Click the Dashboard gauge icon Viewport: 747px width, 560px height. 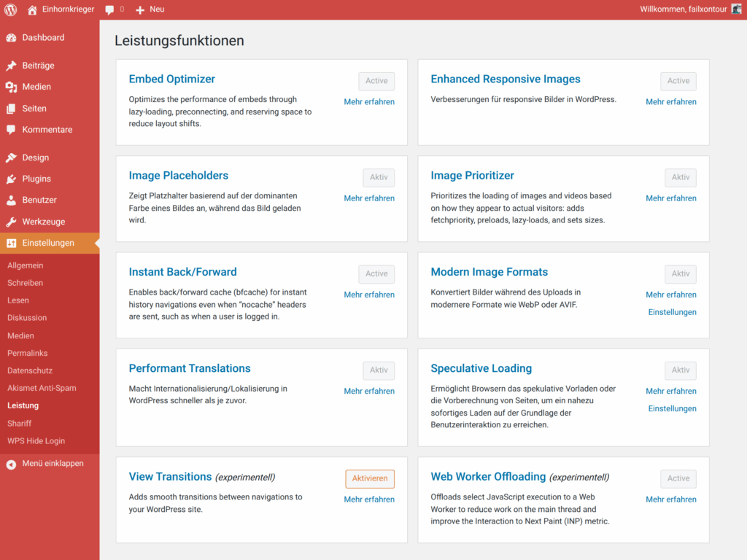pos(12,38)
